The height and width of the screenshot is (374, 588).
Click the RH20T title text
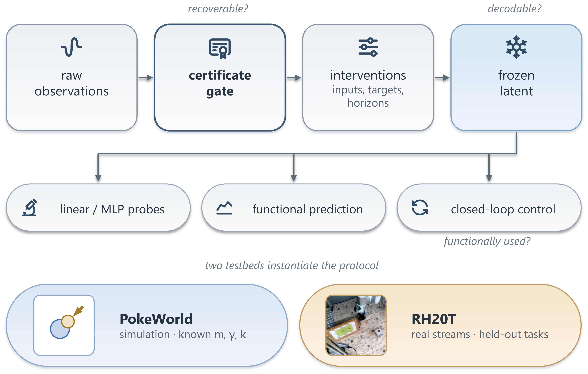(x=434, y=319)
